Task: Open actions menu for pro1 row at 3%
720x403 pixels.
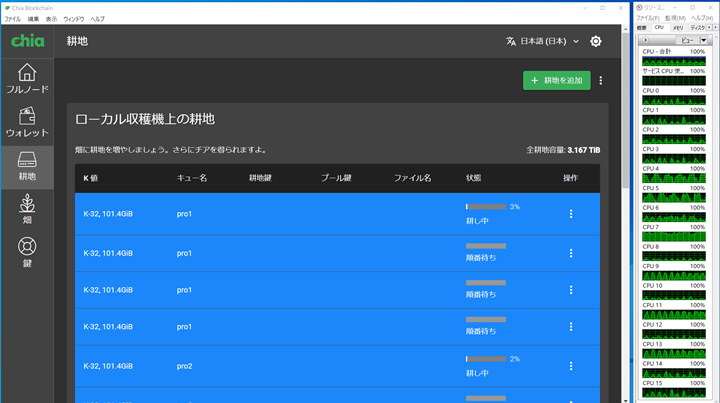Action: click(571, 214)
